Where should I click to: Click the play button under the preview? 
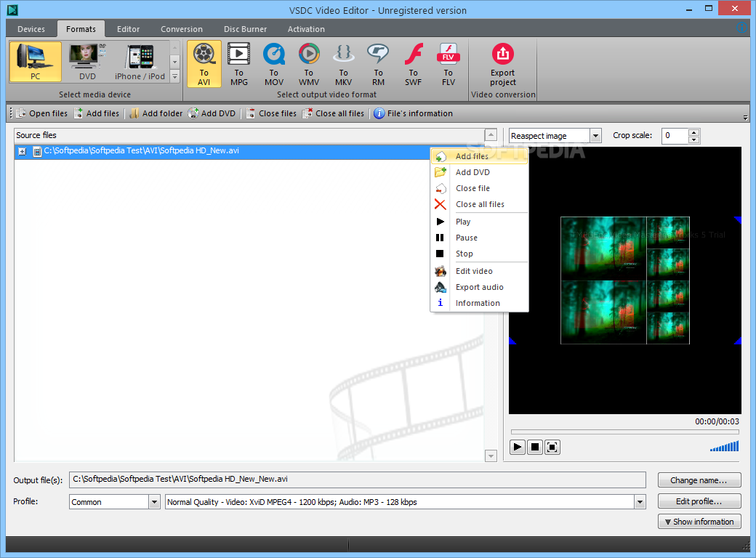(x=518, y=447)
